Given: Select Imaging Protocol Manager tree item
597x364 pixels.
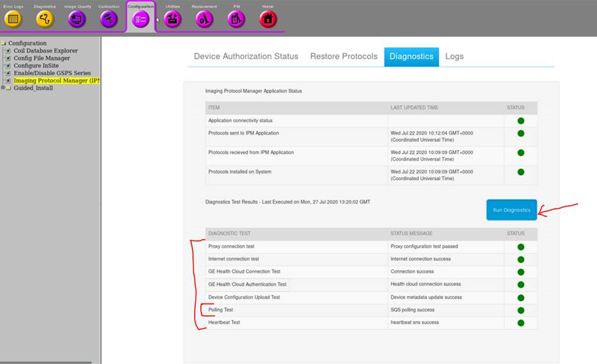Looking at the screenshot, I should 56,81.
